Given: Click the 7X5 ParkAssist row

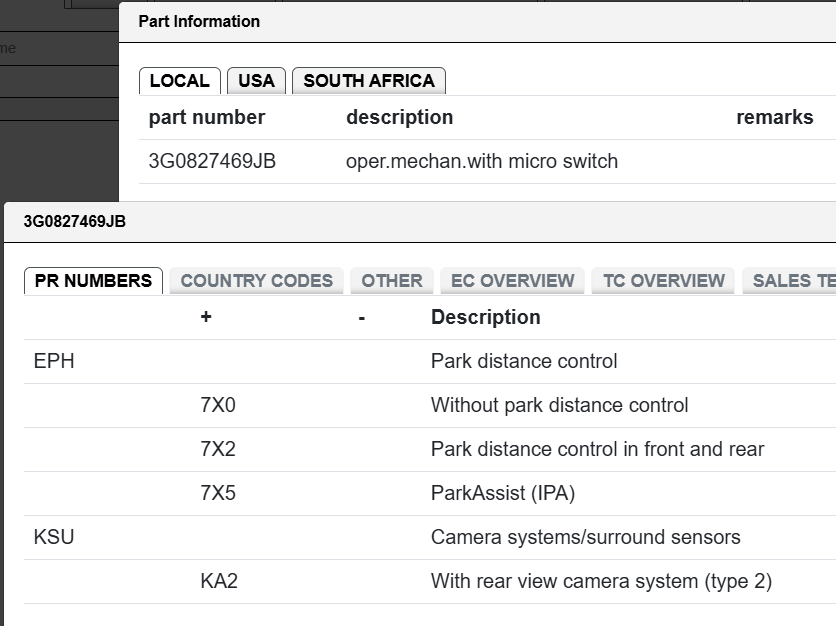Looking at the screenshot, I should [430, 493].
